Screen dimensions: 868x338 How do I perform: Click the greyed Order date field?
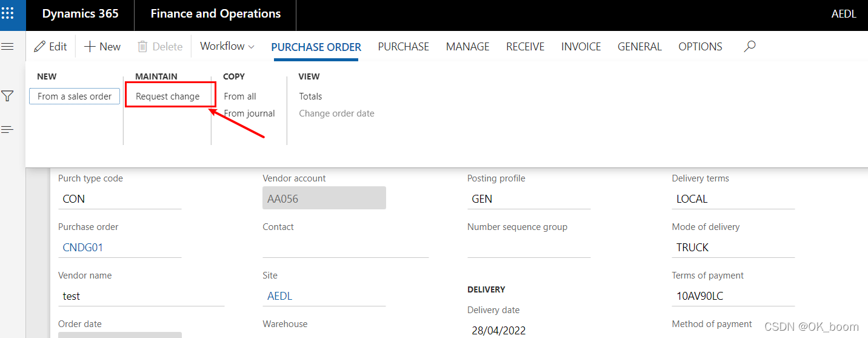(x=120, y=335)
